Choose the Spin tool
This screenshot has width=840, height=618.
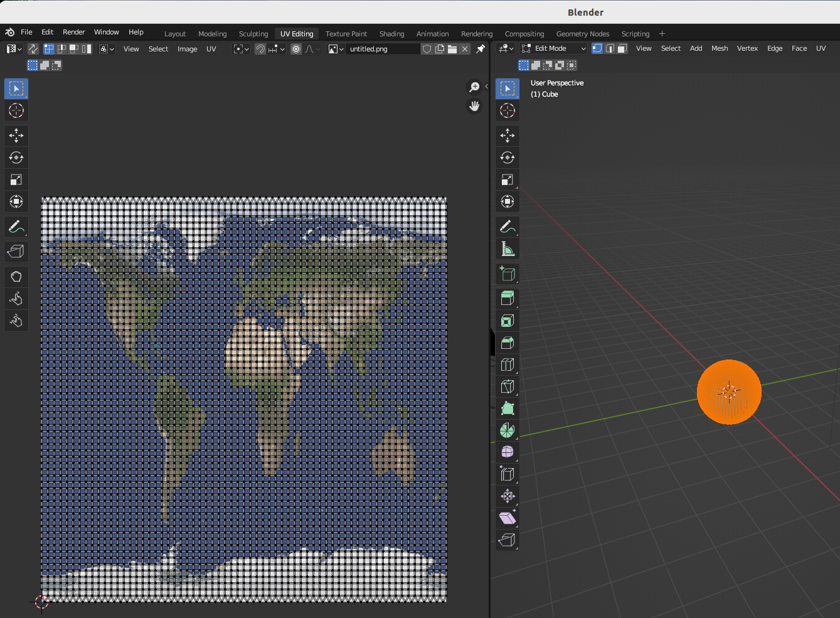pos(508,430)
